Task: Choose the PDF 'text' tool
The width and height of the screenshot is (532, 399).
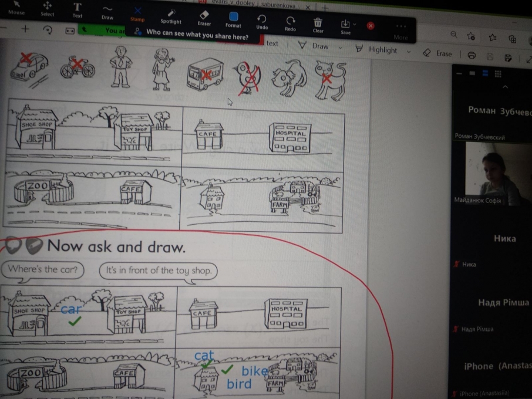Action: (272, 43)
